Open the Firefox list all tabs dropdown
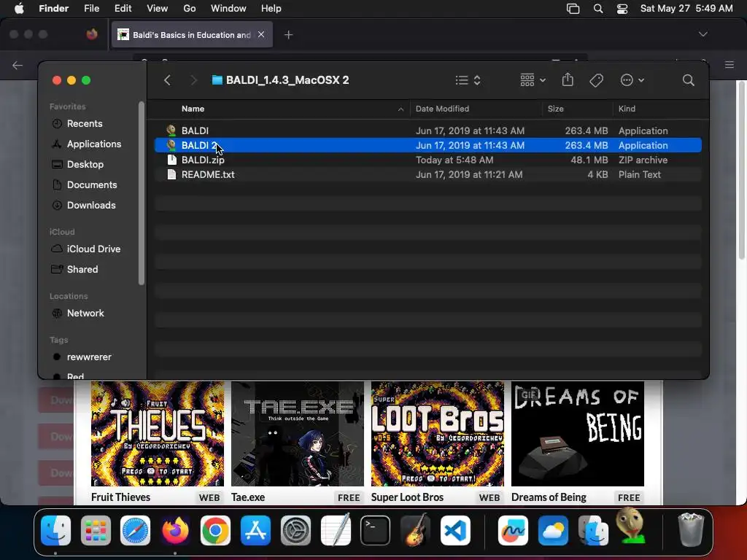This screenshot has width=747, height=560. [x=703, y=34]
